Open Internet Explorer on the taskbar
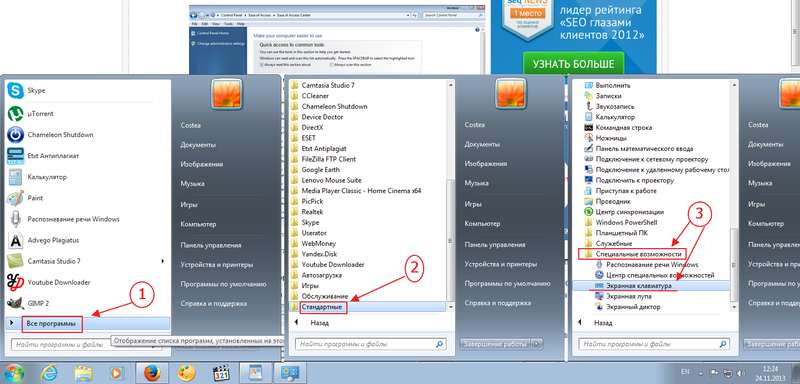The image size is (800, 384). pos(49,373)
